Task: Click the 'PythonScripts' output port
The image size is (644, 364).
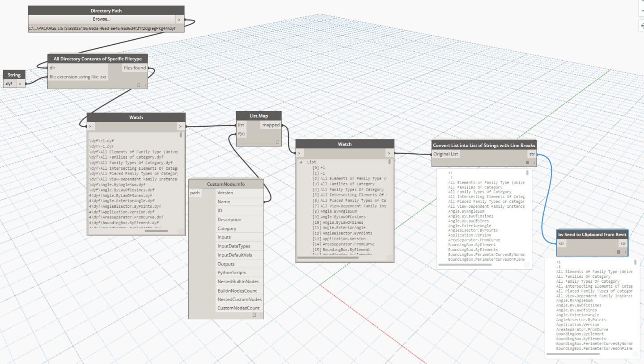Action: click(239, 272)
